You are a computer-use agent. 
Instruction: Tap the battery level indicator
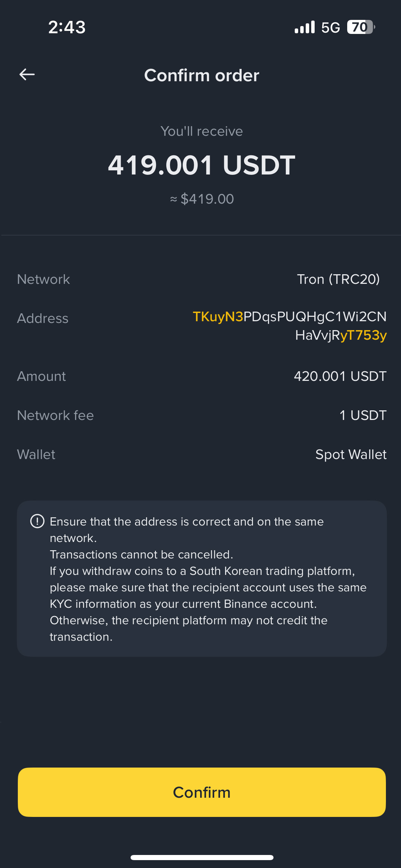(x=361, y=27)
